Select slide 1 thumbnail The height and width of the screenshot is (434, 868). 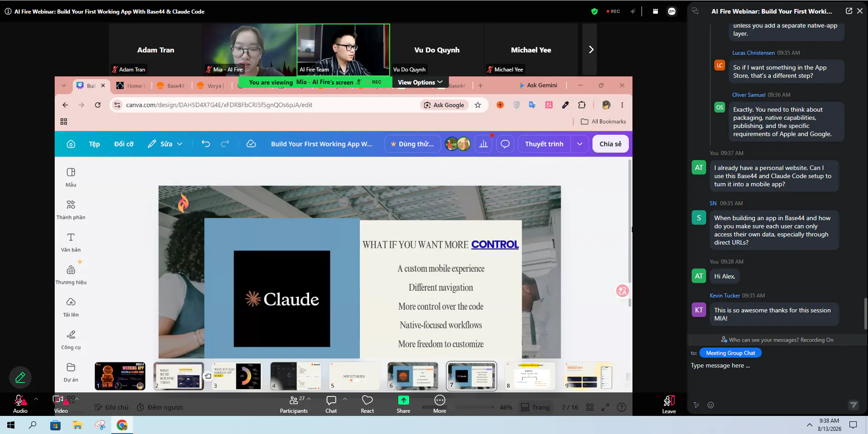point(120,376)
